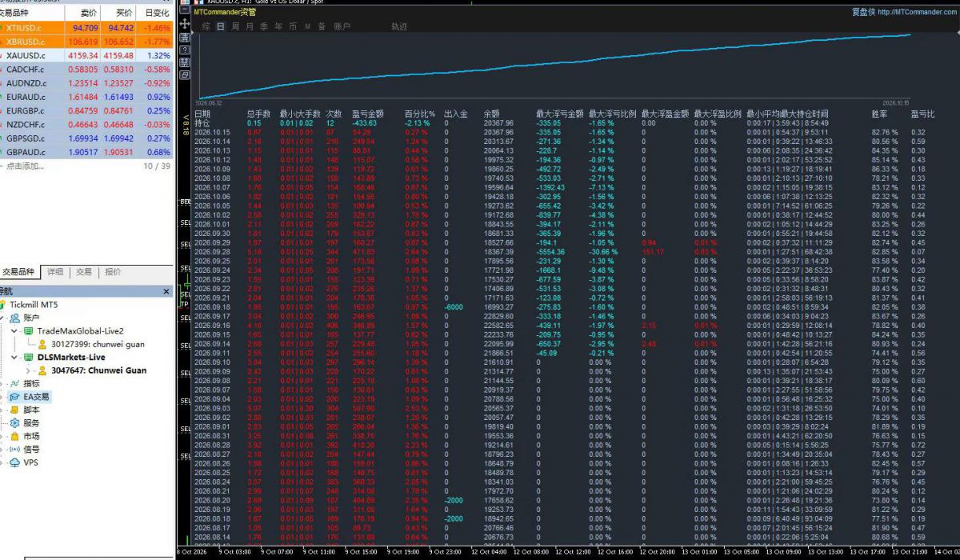Click the user icon beside account 3047647
960x560 pixels.
43,371
